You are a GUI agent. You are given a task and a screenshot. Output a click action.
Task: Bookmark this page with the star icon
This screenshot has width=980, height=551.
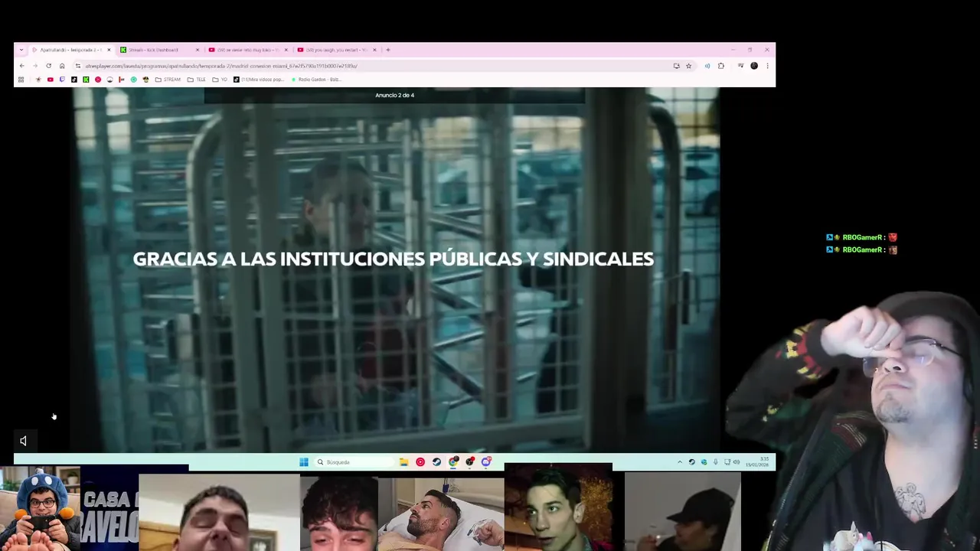(x=688, y=66)
